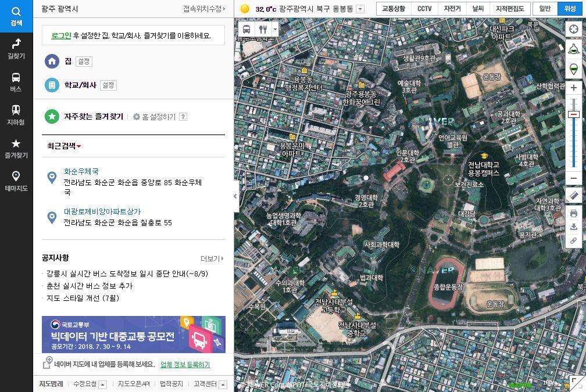Viewport: 586px width, 392px height.
Task: Open the 최근검색 recent searches dropdown
Action: [65, 146]
